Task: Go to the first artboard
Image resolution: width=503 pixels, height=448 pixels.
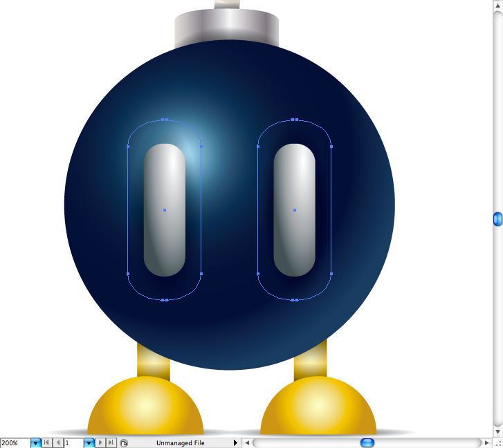Action: pos(46,442)
